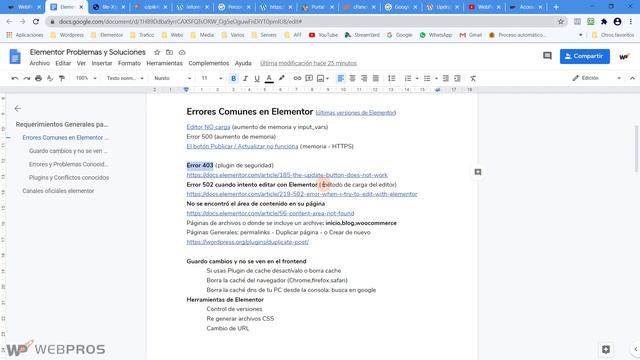Open the Editor NO carga link
Viewport: 640px width, 360px height.
click(208, 127)
